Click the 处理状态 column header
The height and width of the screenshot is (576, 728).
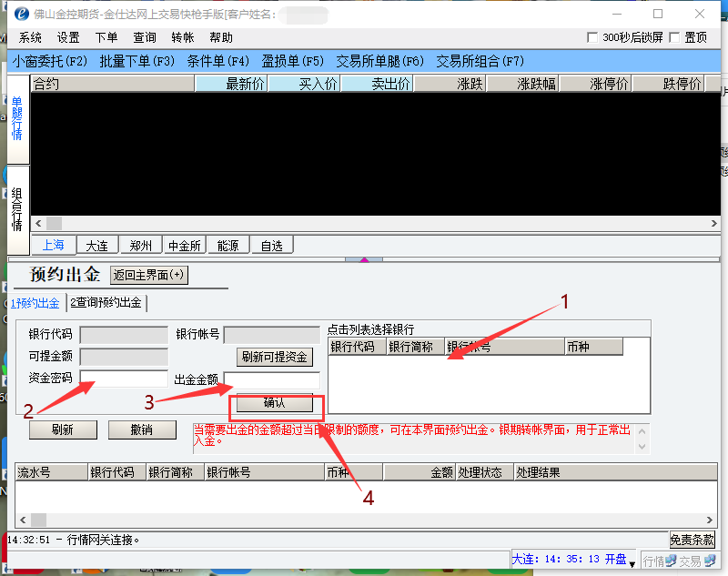(485, 472)
